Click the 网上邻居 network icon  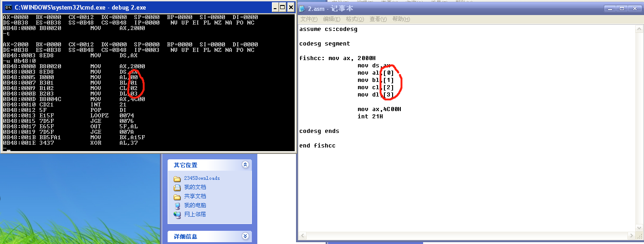[177, 214]
